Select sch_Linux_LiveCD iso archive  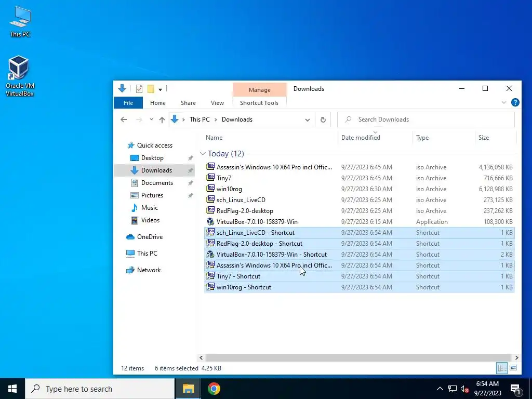(360, 200)
